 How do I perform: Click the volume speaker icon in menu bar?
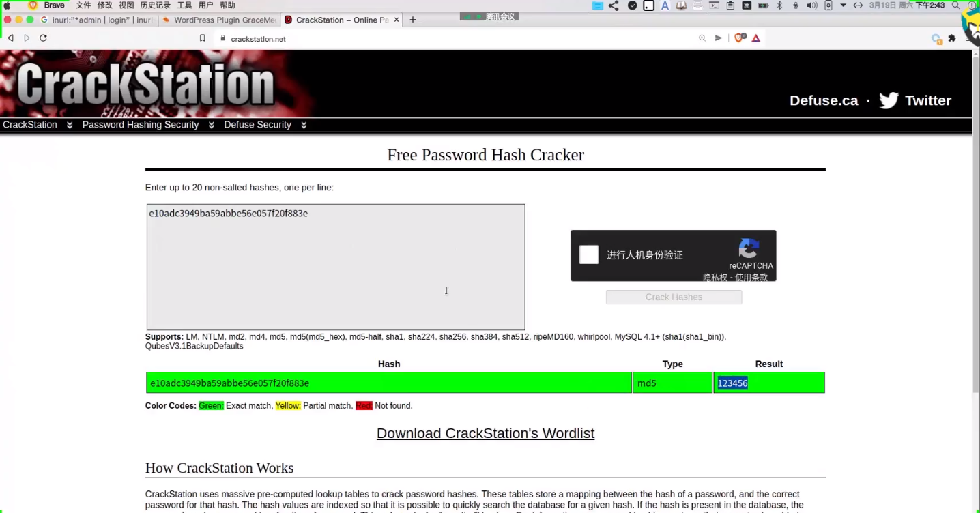click(811, 5)
